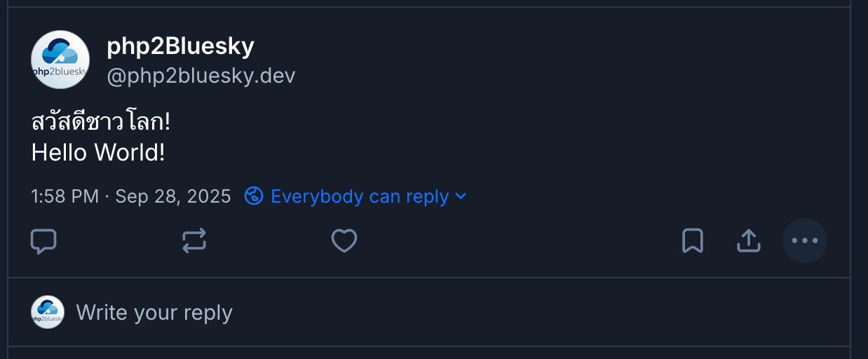Viewport: 868px width, 359px height.
Task: Focus the 'Write your reply' field
Action: pos(154,312)
